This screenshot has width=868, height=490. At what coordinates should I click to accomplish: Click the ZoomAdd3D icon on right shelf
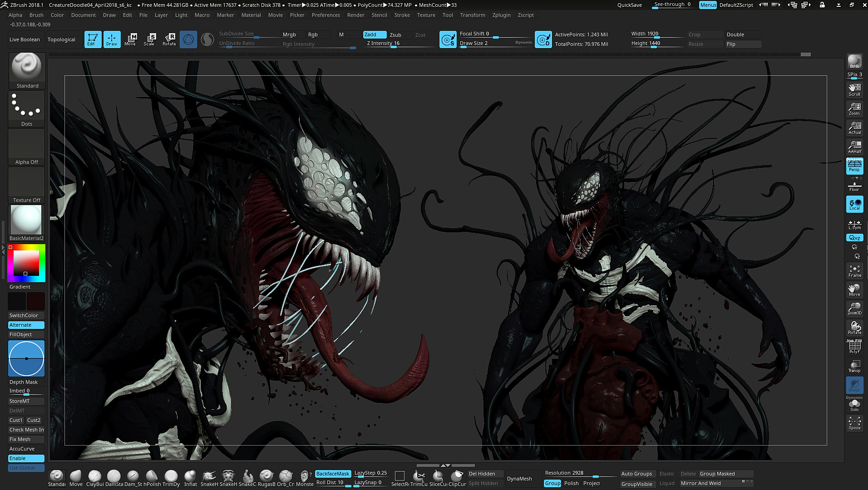[854, 309]
